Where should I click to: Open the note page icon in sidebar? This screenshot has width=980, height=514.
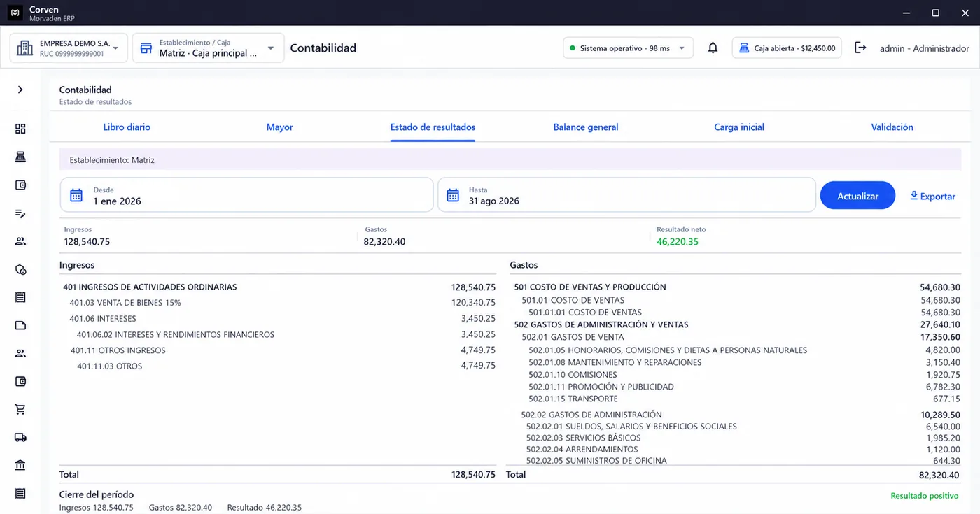[x=20, y=325]
